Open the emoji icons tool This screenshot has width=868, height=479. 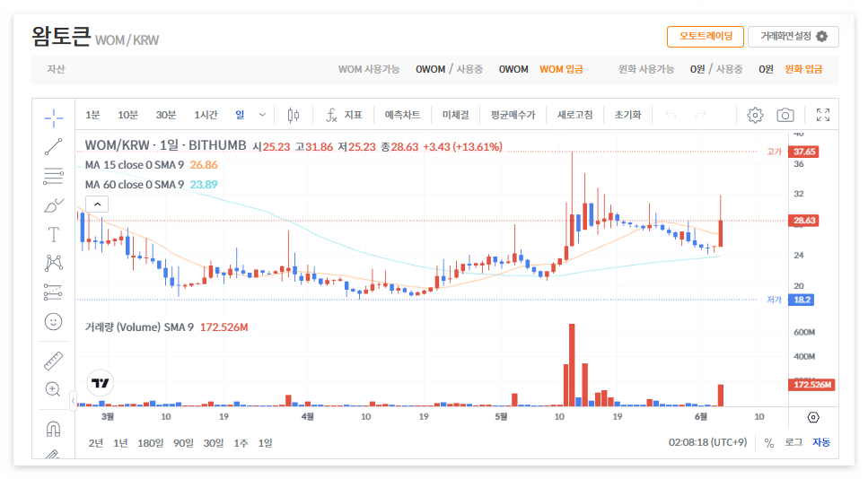(x=54, y=321)
